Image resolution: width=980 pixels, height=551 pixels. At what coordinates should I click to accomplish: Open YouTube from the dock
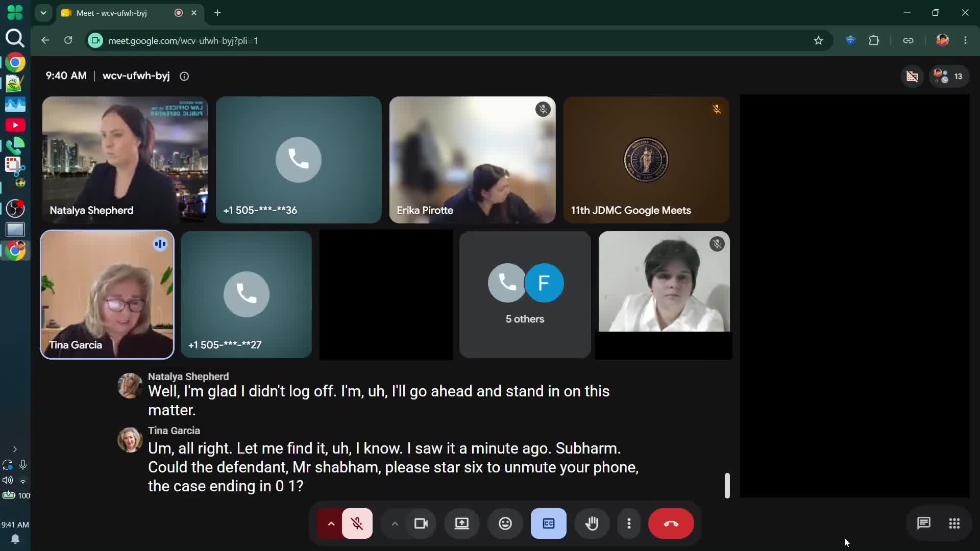15,125
